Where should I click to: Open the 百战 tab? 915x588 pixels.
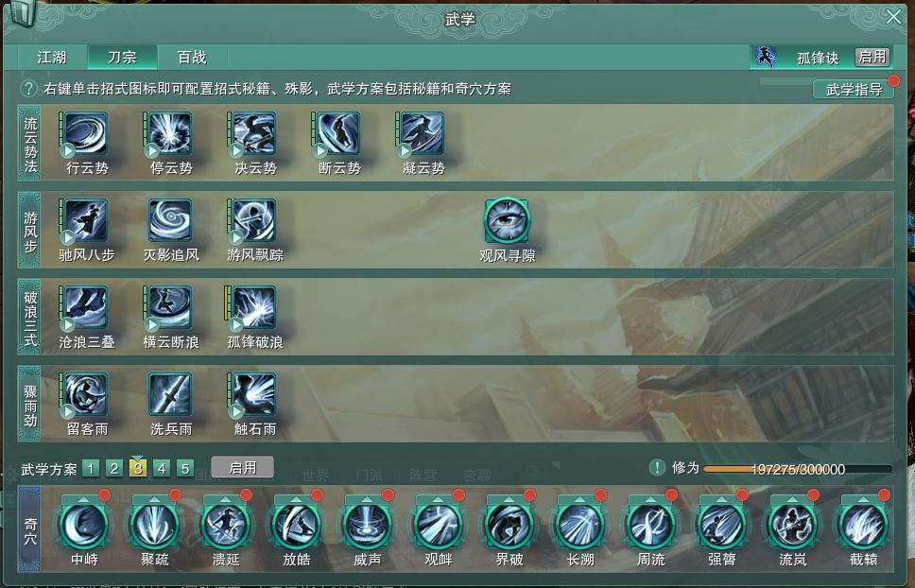click(x=192, y=57)
